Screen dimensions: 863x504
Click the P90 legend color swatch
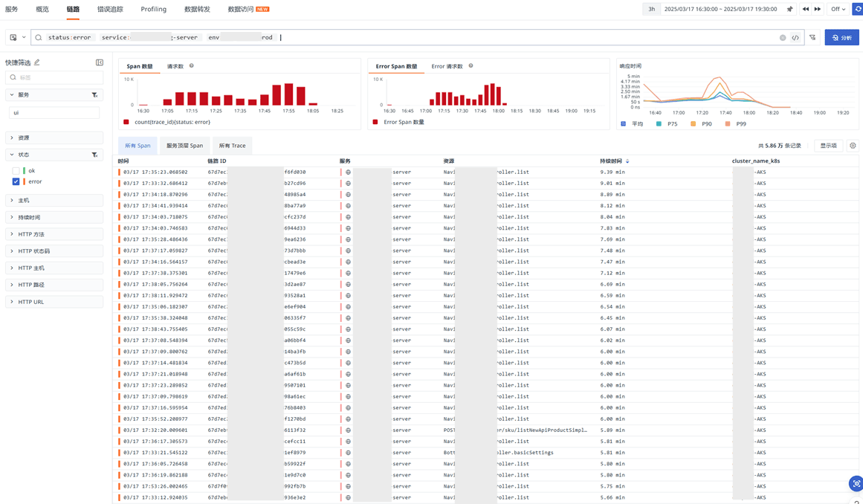point(693,124)
